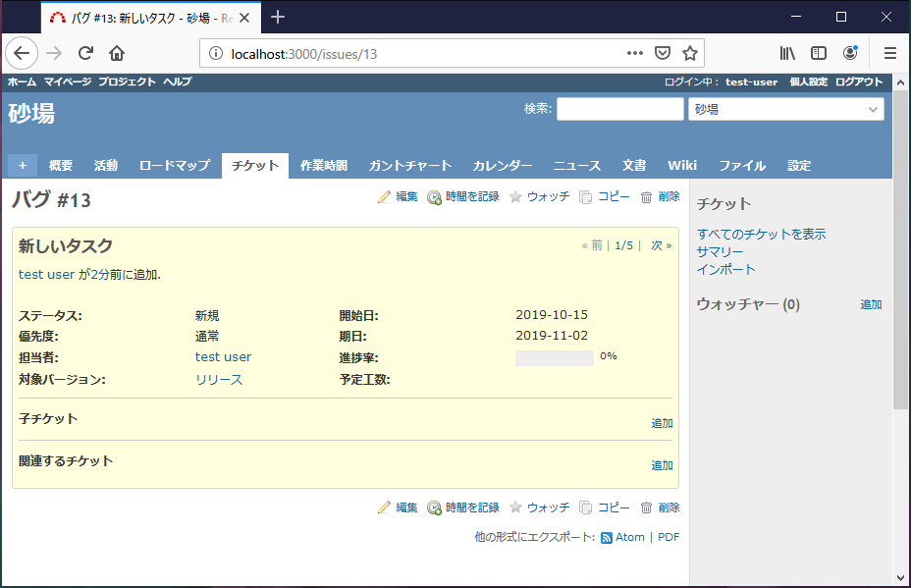Open the browser home page
Image resolution: width=911 pixels, height=588 pixels.
(x=117, y=53)
